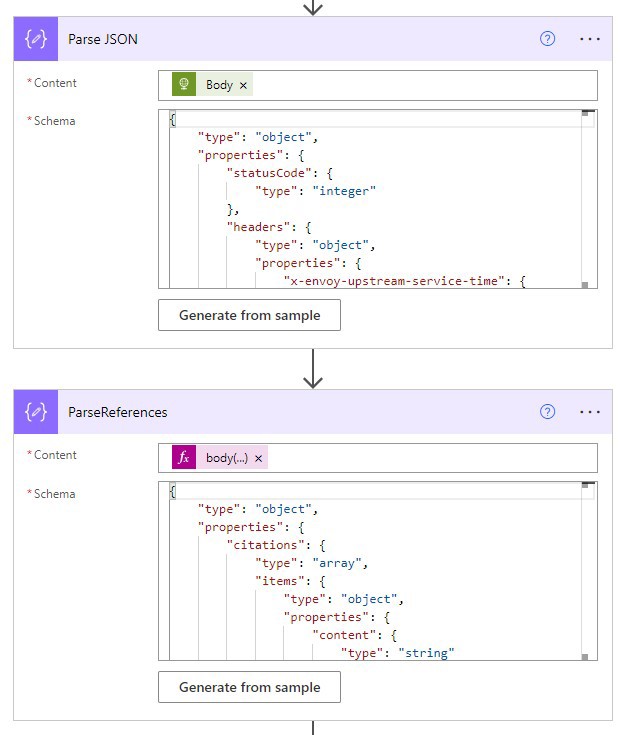Click the fx expression token icon
Viewport: 620px width, 735px height.
pyautogui.click(x=184, y=458)
